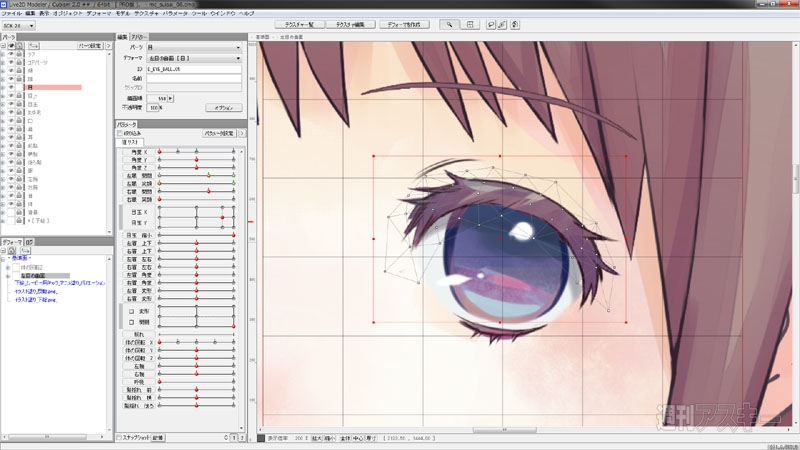Click the オプション button

[x=223, y=108]
